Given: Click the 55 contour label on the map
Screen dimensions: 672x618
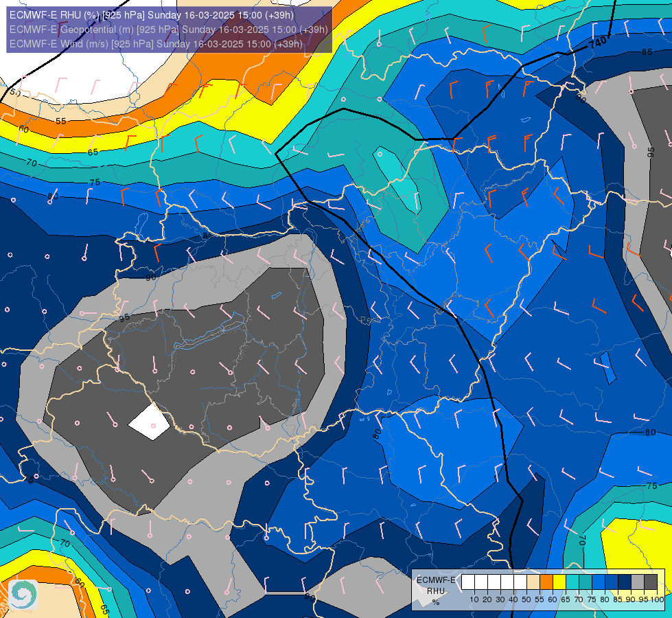Looking at the screenshot, I should (x=61, y=122).
